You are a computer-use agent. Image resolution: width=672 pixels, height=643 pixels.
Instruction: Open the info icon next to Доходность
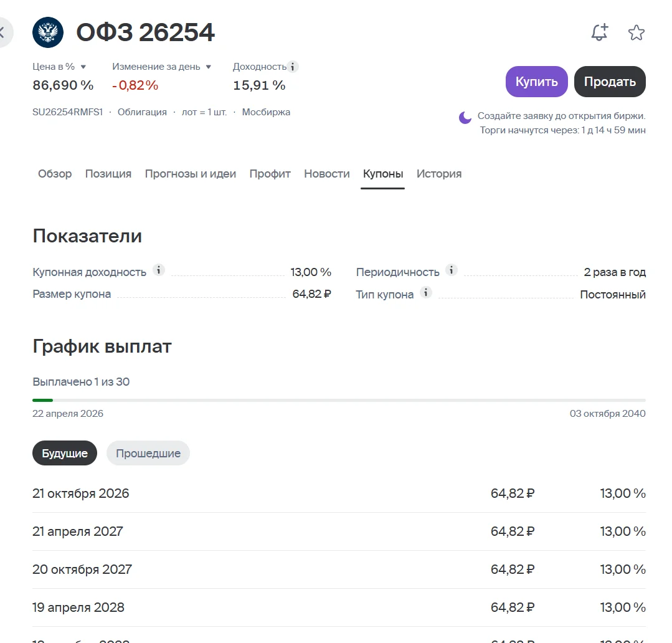(292, 67)
